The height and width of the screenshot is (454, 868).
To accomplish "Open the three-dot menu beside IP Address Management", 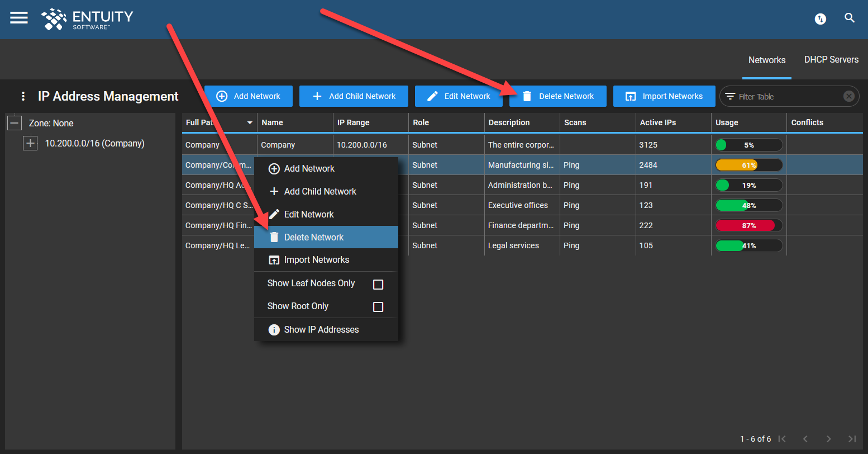I will (x=23, y=96).
